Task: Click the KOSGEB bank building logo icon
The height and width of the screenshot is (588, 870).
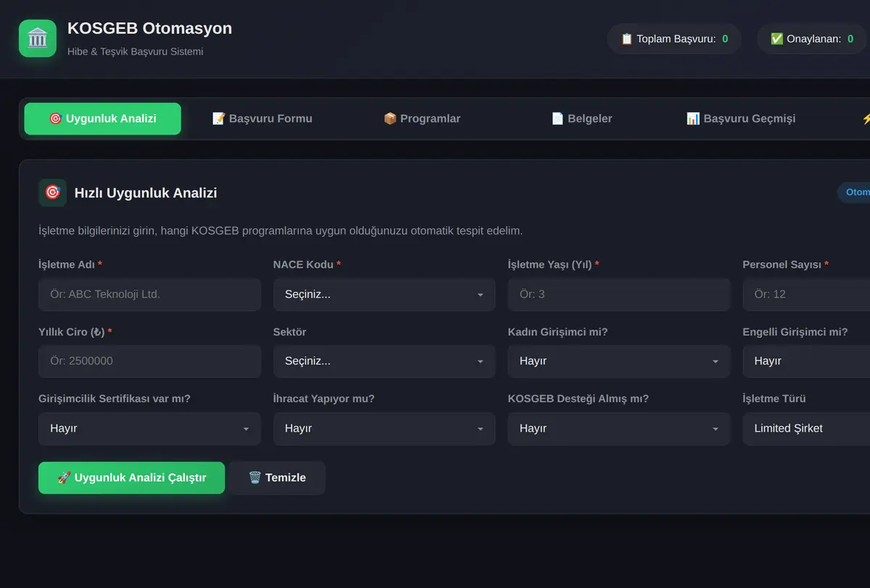Action: [x=38, y=38]
